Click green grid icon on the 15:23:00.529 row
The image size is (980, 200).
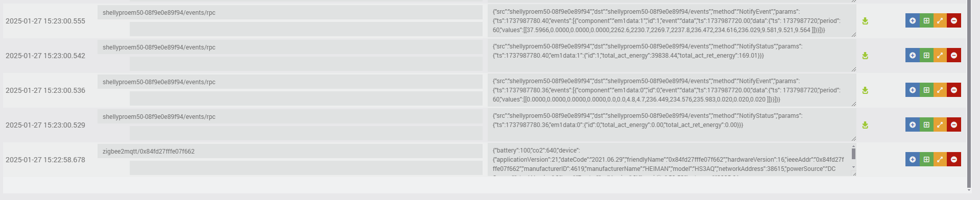pos(926,124)
